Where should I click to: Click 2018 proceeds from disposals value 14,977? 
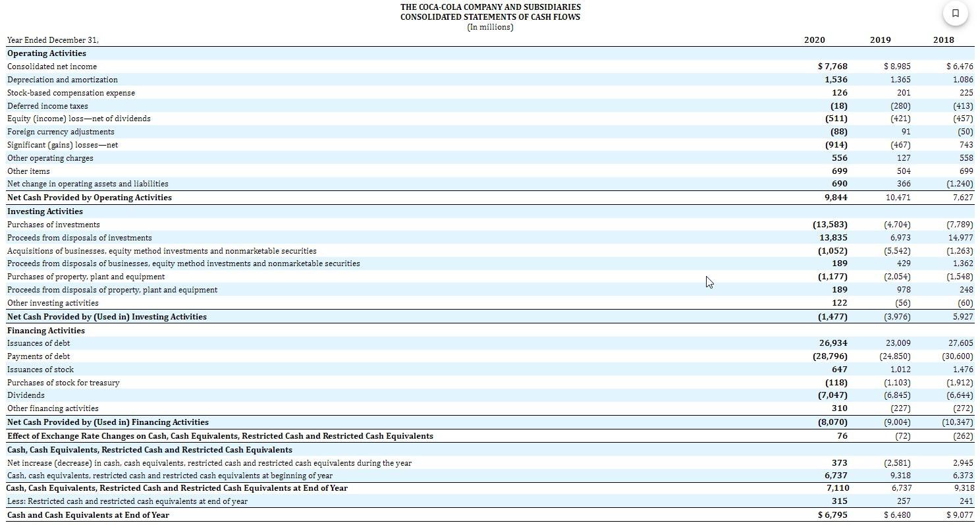[960, 238]
